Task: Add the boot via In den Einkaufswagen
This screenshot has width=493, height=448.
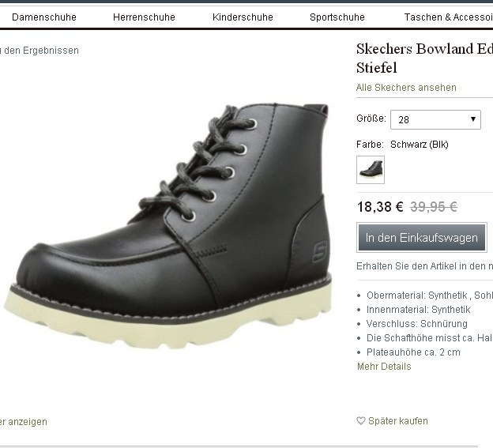Action: pyautogui.click(x=422, y=237)
